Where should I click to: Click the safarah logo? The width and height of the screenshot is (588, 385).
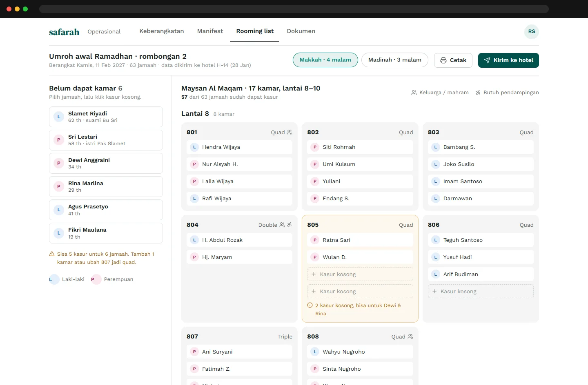click(64, 32)
